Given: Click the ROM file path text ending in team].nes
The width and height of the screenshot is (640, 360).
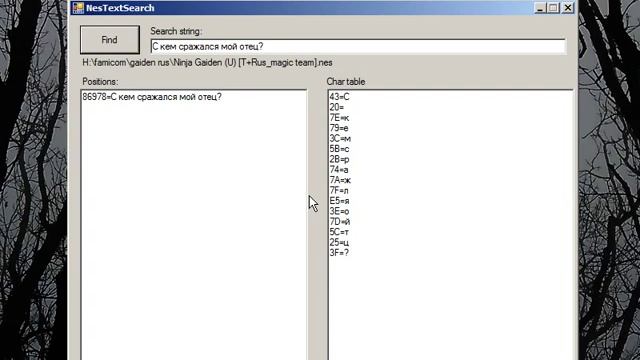Looking at the screenshot, I should (x=207, y=62).
